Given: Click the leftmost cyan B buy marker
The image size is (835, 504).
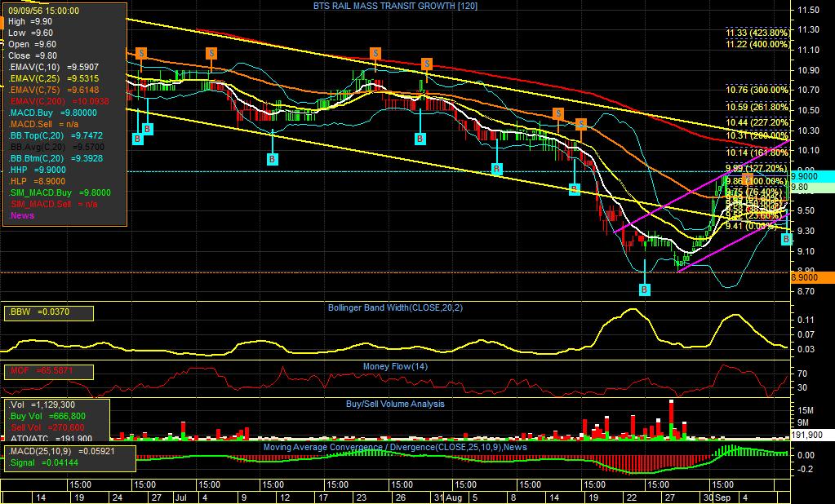Looking at the screenshot, I should tap(138, 139).
